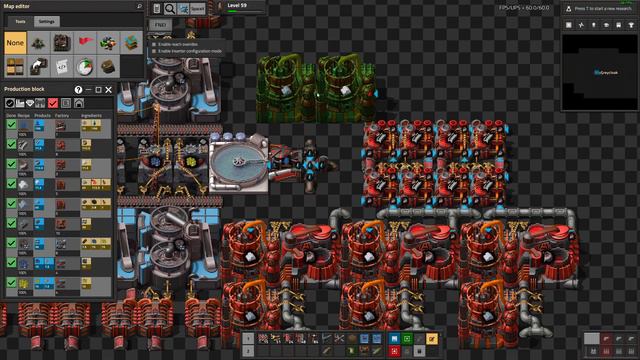Image resolution: width=640 pixels, height=360 pixels.
Task: Click the clipboard icon in top toolbar
Action: pyautogui.click(x=157, y=9)
